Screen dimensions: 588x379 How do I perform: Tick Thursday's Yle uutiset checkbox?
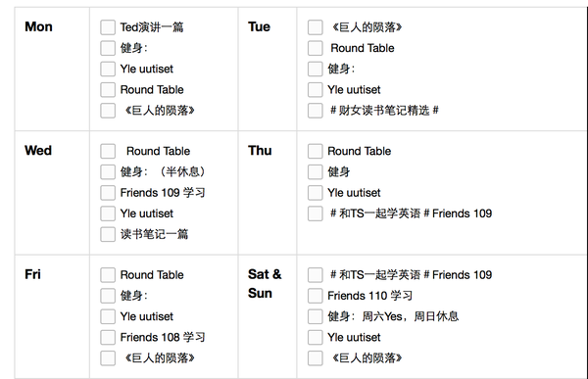tap(315, 193)
